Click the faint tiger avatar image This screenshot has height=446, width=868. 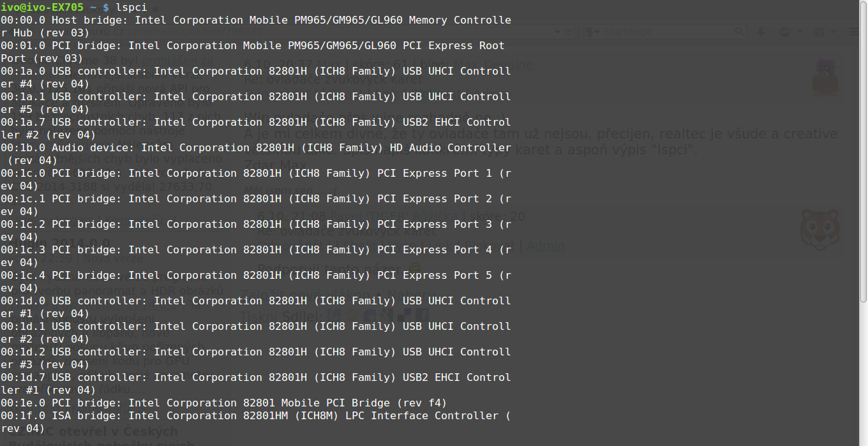pyautogui.click(x=819, y=230)
